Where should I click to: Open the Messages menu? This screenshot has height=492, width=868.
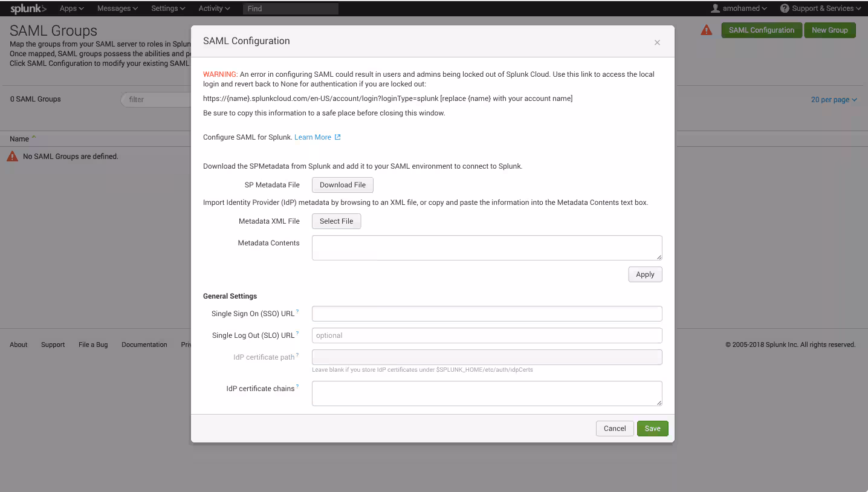click(x=117, y=8)
